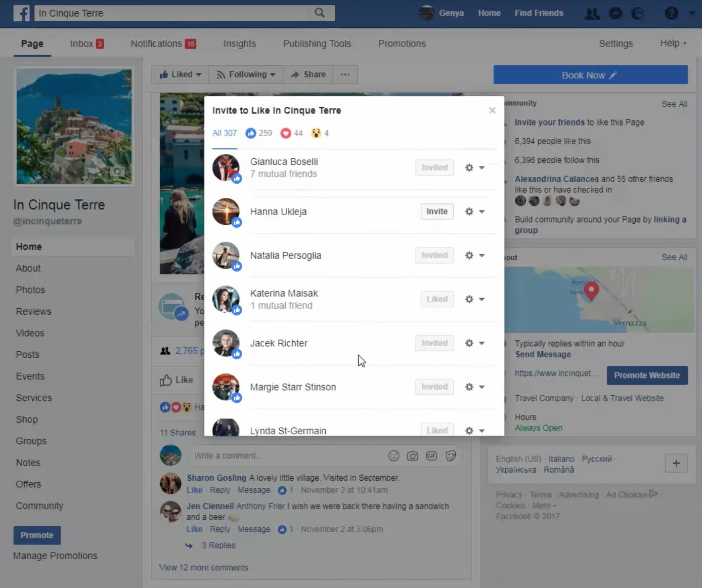Open the Notifications tab
This screenshot has width=702, height=588.
(163, 44)
